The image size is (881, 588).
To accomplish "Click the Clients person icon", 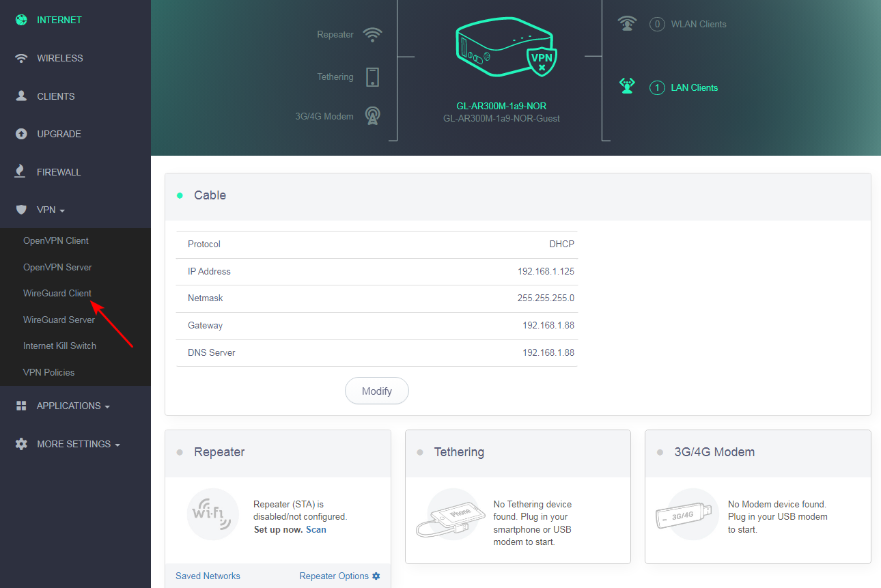I will click(x=20, y=96).
